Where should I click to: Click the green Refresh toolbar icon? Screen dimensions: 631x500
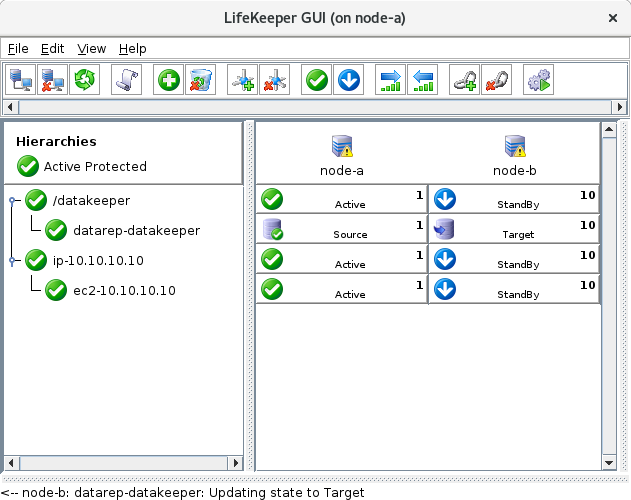click(85, 80)
